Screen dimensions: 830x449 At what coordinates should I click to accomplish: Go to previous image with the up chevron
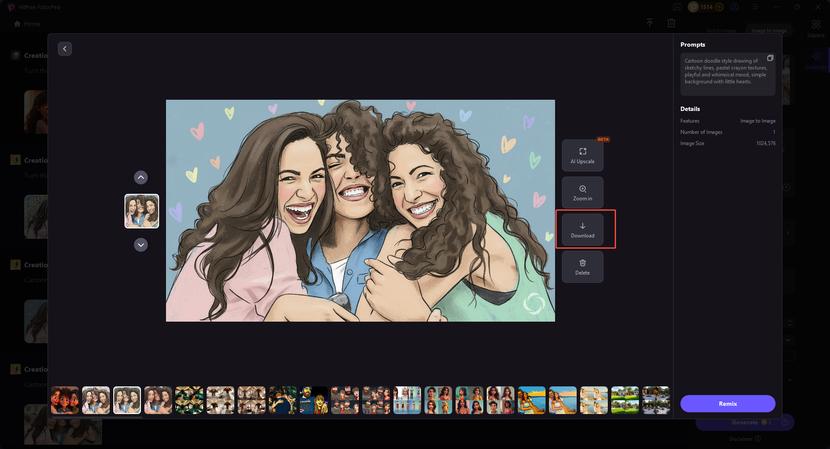pos(141,177)
